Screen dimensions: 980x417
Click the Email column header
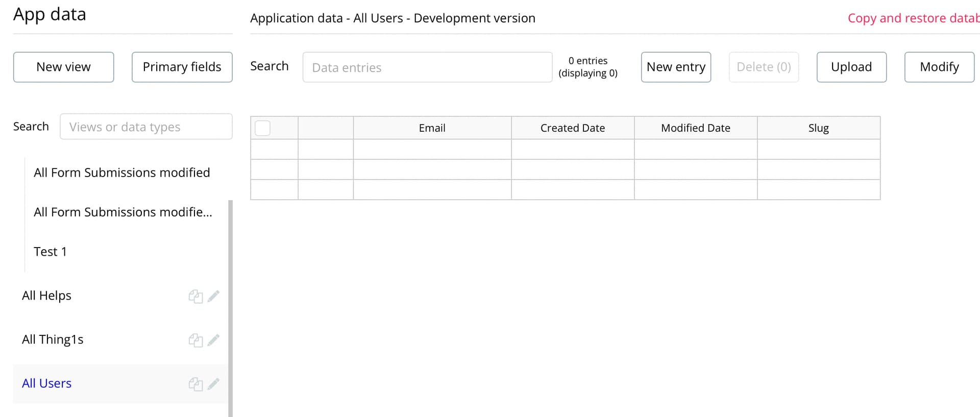pos(432,128)
